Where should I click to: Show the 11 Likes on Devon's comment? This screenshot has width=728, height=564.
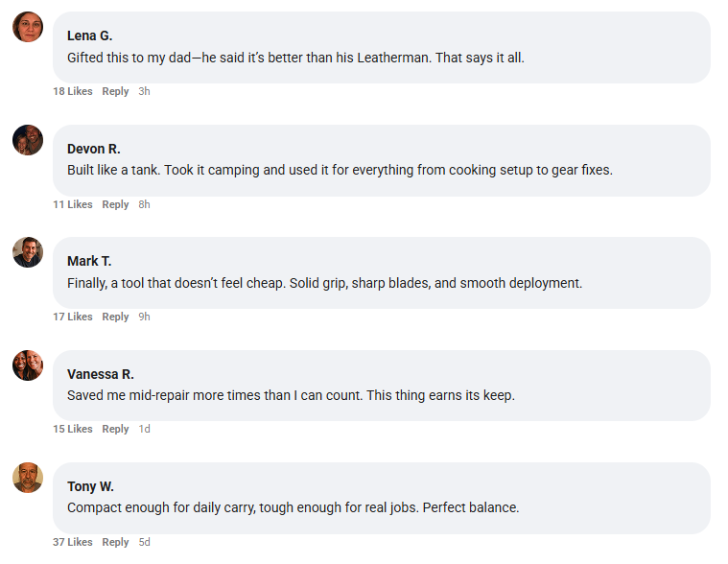click(x=73, y=204)
